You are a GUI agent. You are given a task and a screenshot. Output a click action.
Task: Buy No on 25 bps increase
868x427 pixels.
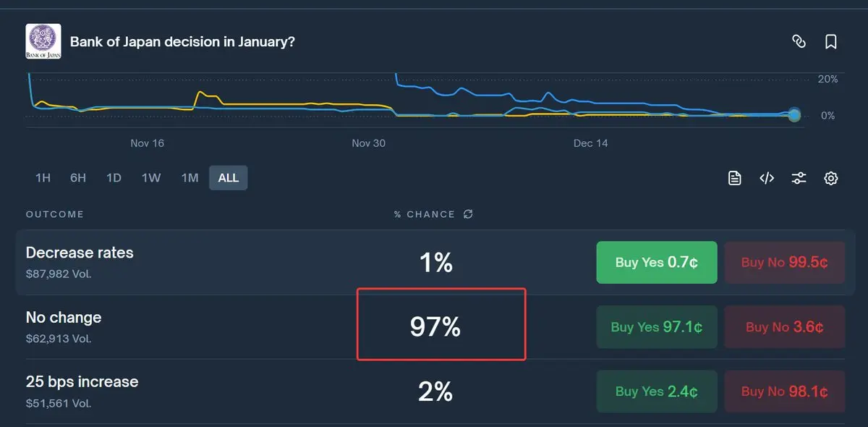tap(785, 392)
